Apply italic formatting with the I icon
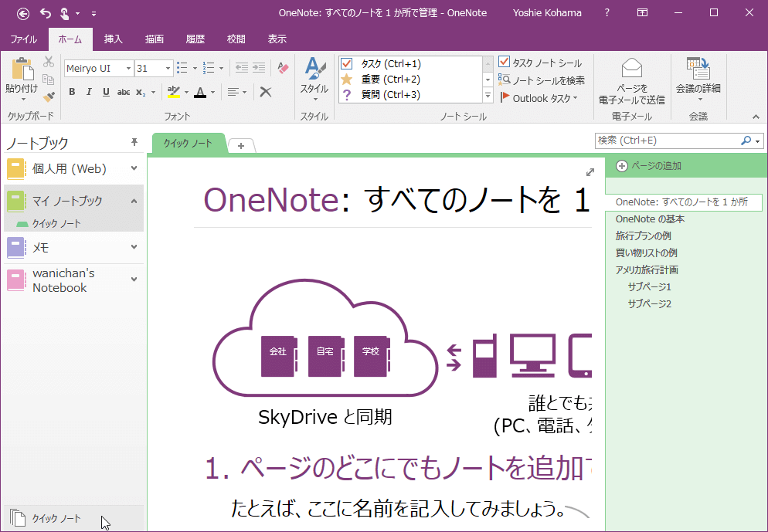The height and width of the screenshot is (532, 768). [x=89, y=93]
